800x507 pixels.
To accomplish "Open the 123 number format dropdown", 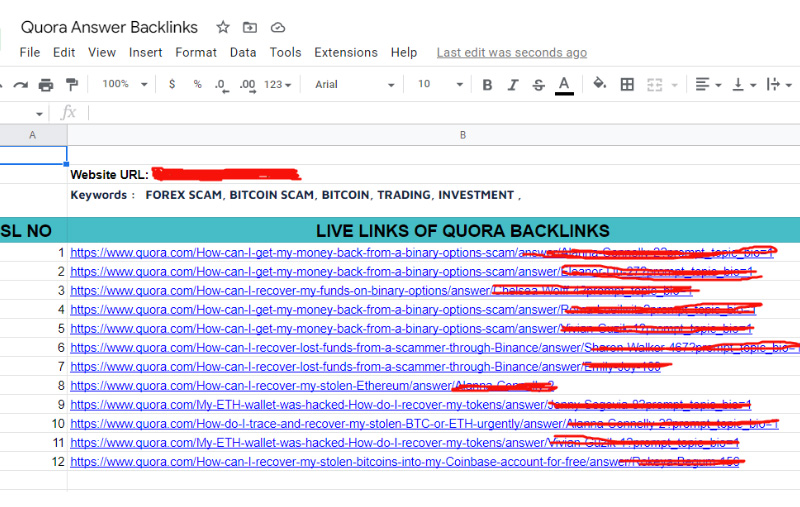I will [278, 85].
